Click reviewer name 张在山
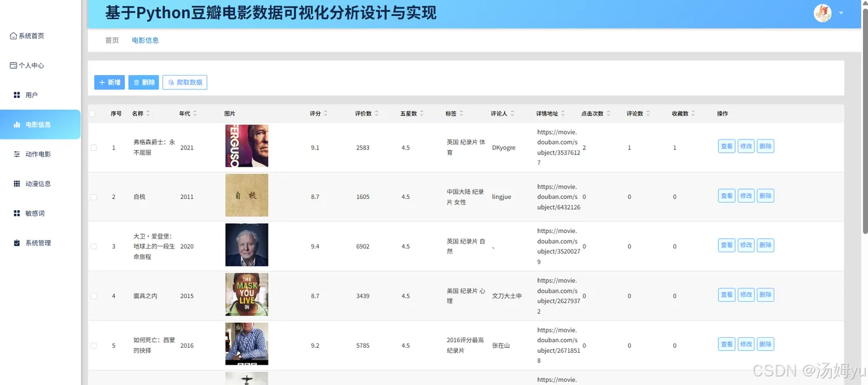 coord(500,345)
